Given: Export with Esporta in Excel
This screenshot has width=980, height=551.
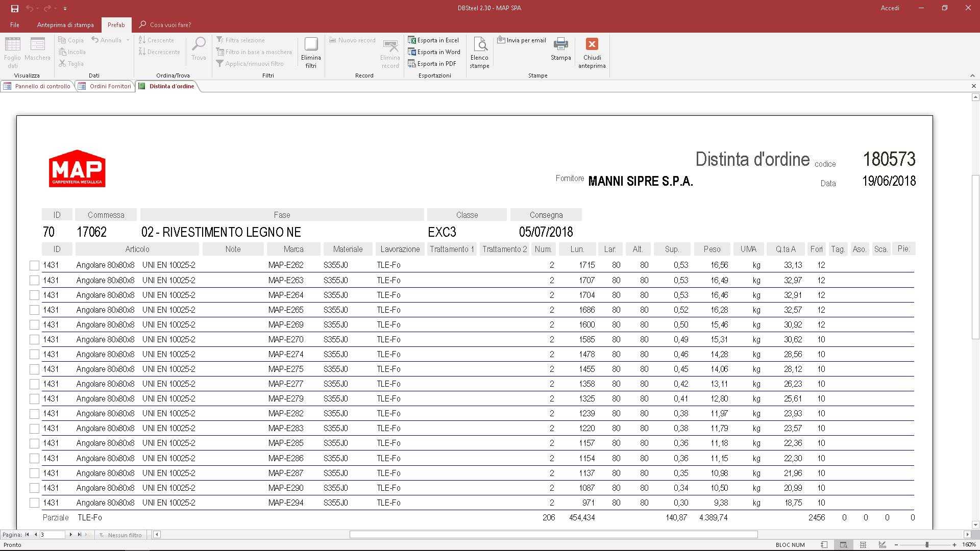Looking at the screenshot, I should [x=433, y=40].
